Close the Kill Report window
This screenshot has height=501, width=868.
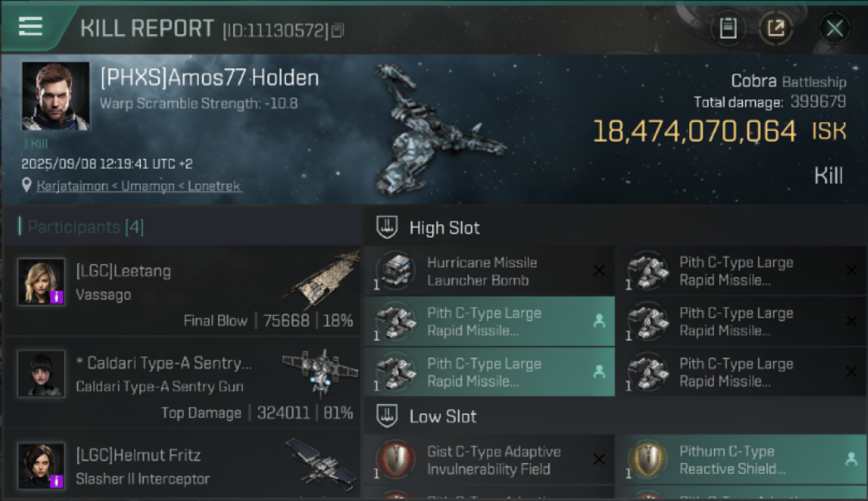point(835,28)
